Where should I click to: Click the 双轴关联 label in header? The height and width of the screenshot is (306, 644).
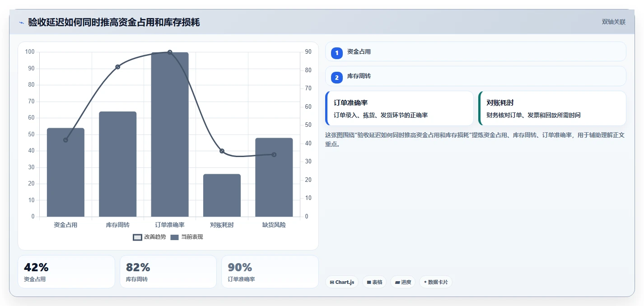coord(614,22)
